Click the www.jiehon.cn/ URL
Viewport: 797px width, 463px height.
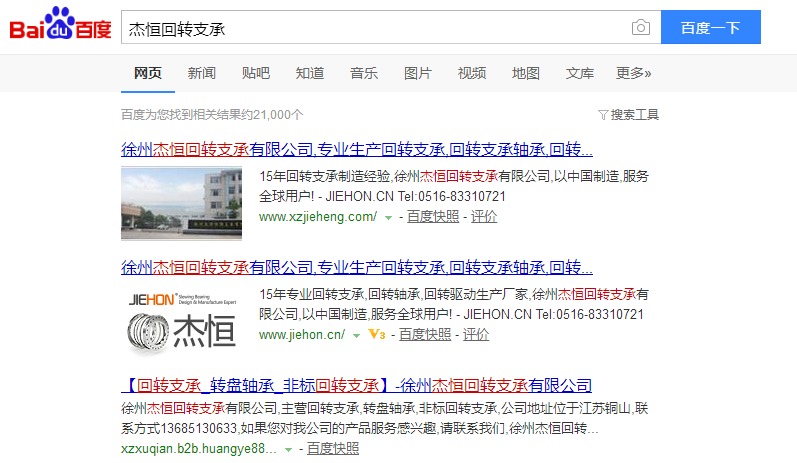coord(302,335)
